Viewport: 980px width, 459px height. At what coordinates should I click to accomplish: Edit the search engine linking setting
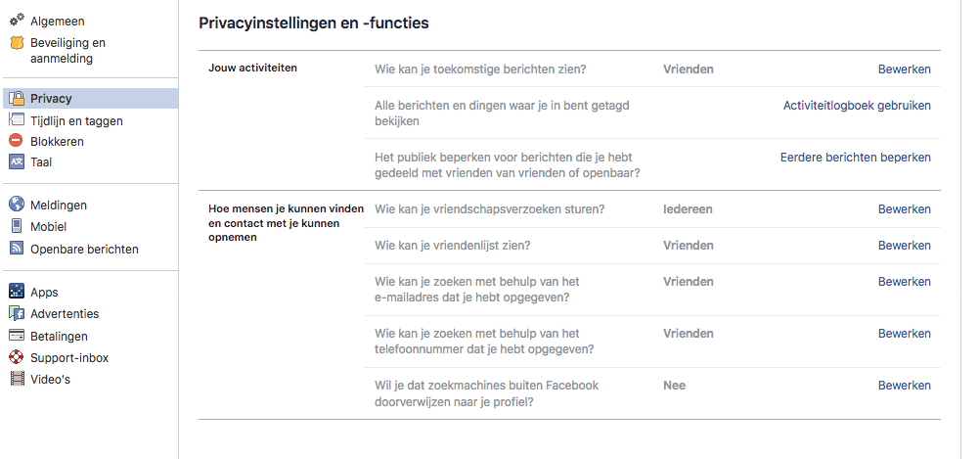[x=904, y=386]
